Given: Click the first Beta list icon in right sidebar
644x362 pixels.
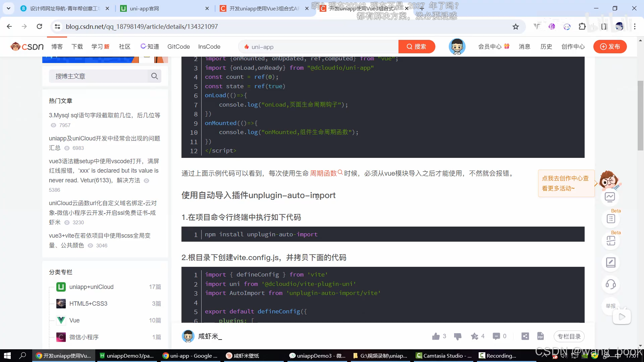Looking at the screenshot, I should pyautogui.click(x=610, y=219).
